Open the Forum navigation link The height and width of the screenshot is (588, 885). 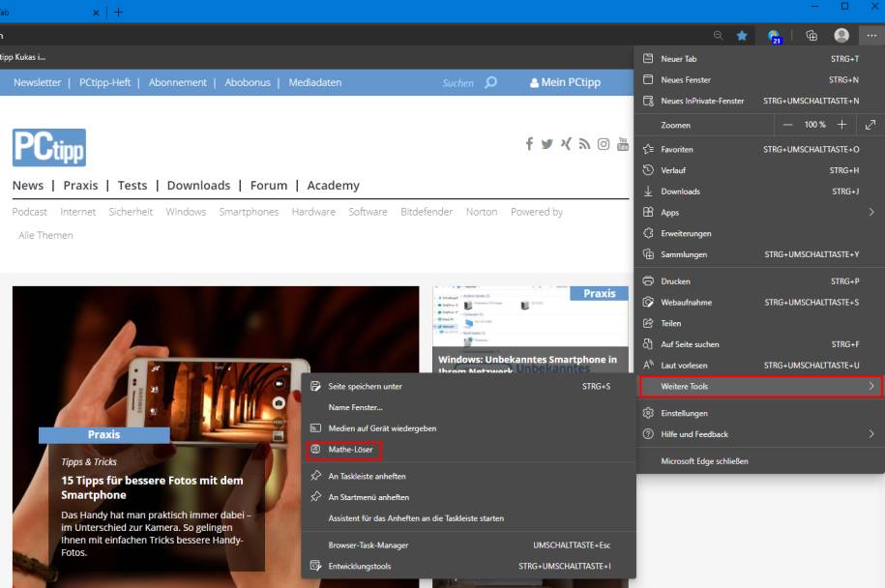(x=269, y=186)
